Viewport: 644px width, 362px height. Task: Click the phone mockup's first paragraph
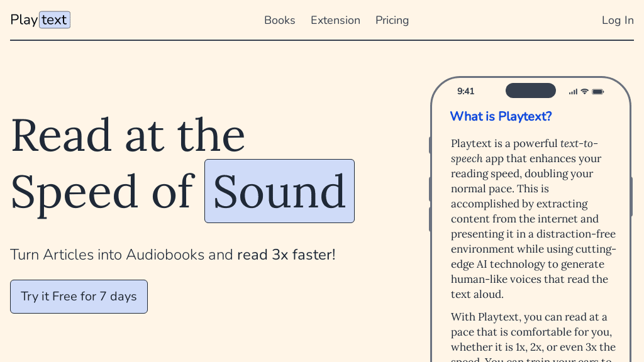533,219
